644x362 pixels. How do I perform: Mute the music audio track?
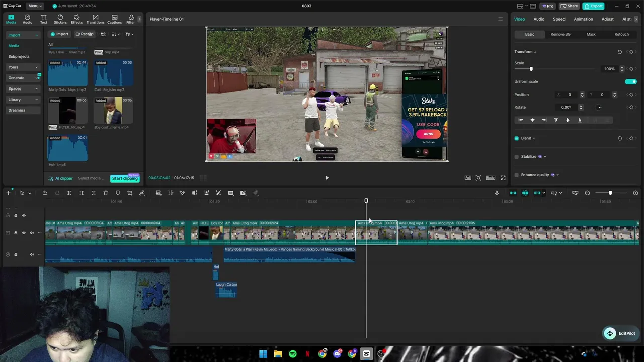click(x=32, y=254)
